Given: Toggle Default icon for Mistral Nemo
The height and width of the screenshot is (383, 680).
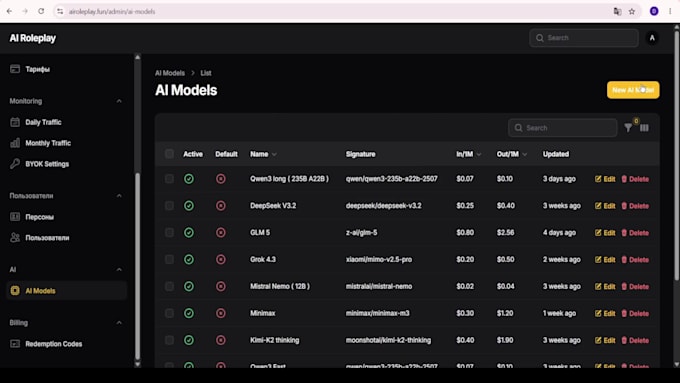Looking at the screenshot, I should coord(221,286).
